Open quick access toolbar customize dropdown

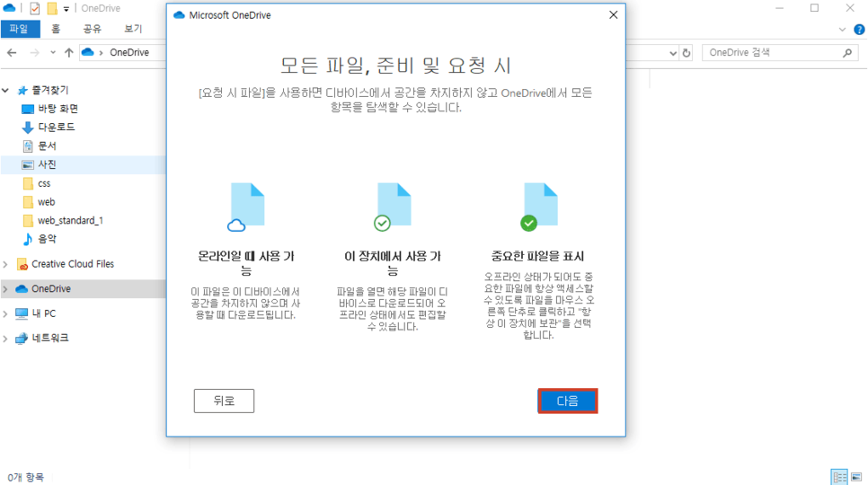(66, 9)
